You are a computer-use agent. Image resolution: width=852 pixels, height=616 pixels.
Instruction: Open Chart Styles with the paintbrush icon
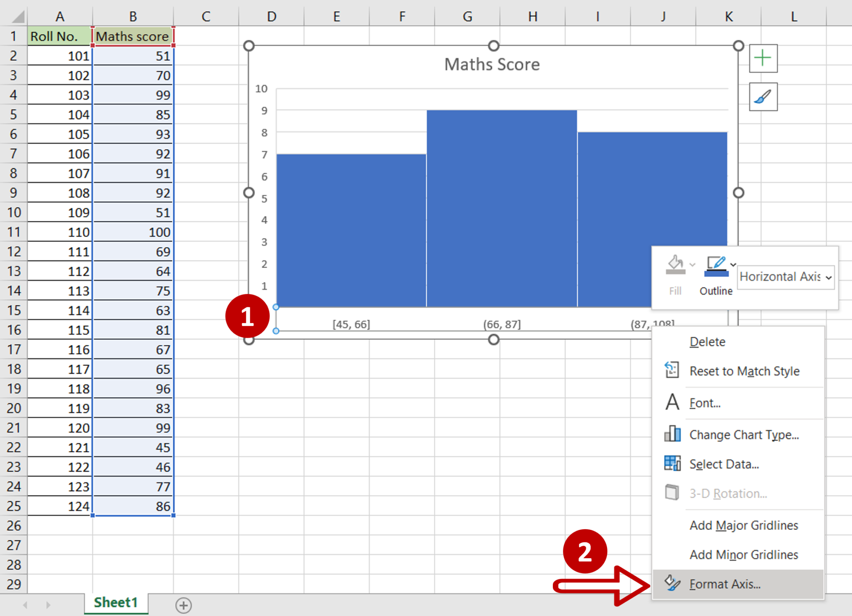tap(763, 97)
